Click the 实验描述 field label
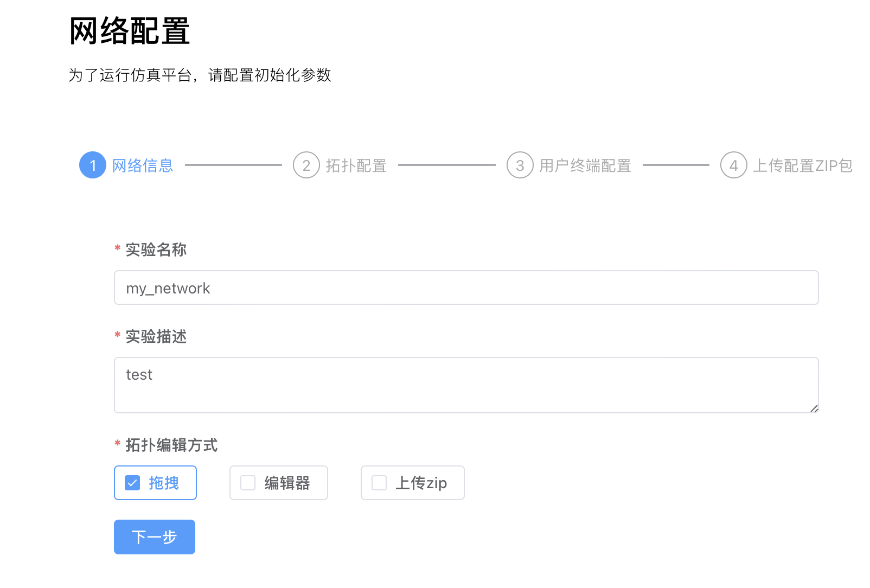The width and height of the screenshot is (870, 588). (156, 336)
